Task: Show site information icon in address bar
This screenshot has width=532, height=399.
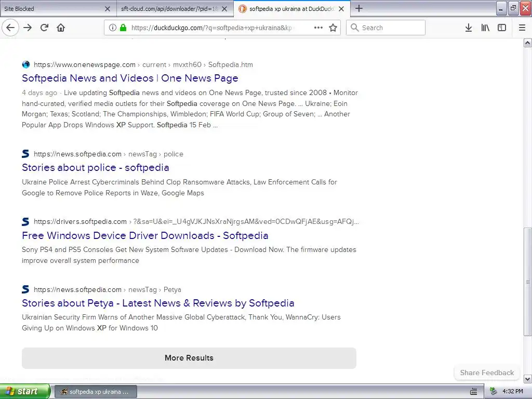Action: coord(113,28)
